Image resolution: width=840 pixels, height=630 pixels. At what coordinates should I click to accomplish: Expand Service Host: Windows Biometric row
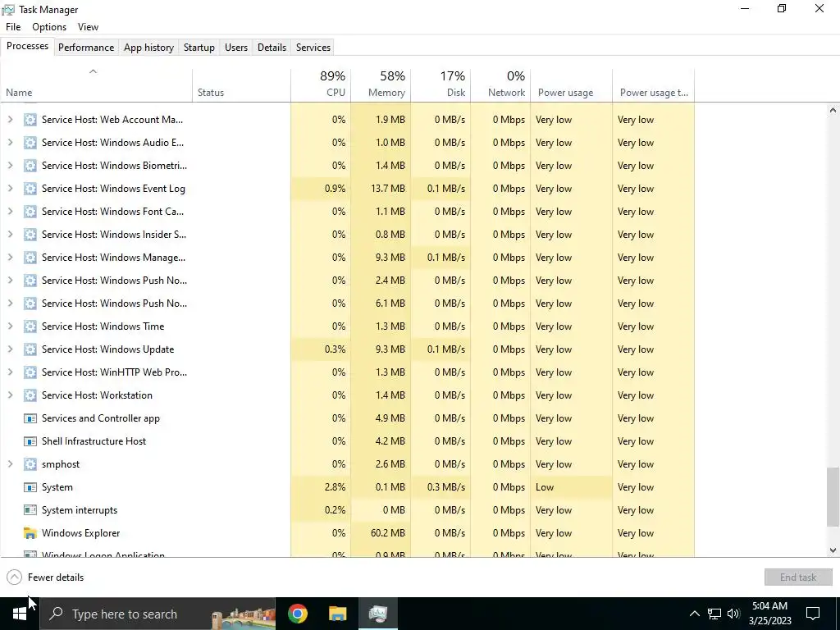coord(10,166)
